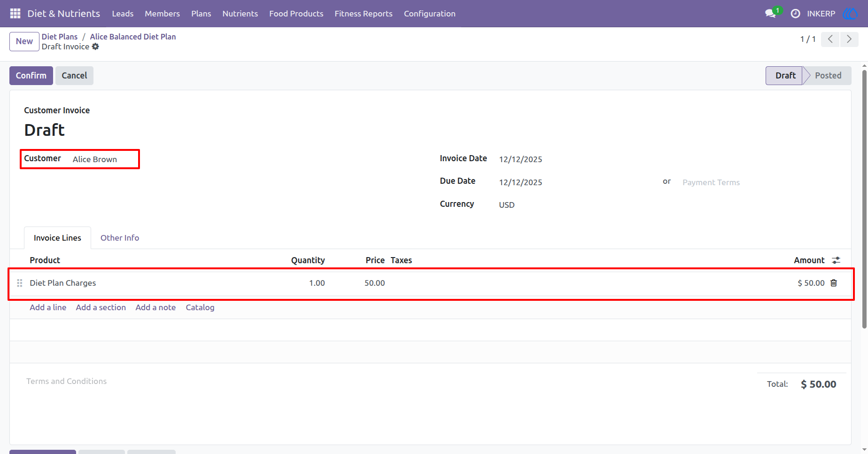Open the optional columns adjust icon
This screenshot has height=454, width=868.
[836, 260]
